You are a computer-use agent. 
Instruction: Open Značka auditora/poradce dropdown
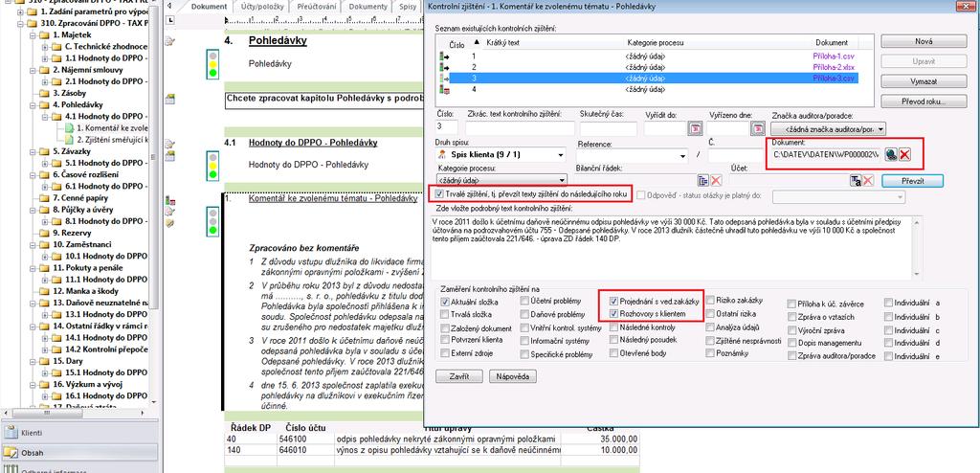[x=829, y=129]
